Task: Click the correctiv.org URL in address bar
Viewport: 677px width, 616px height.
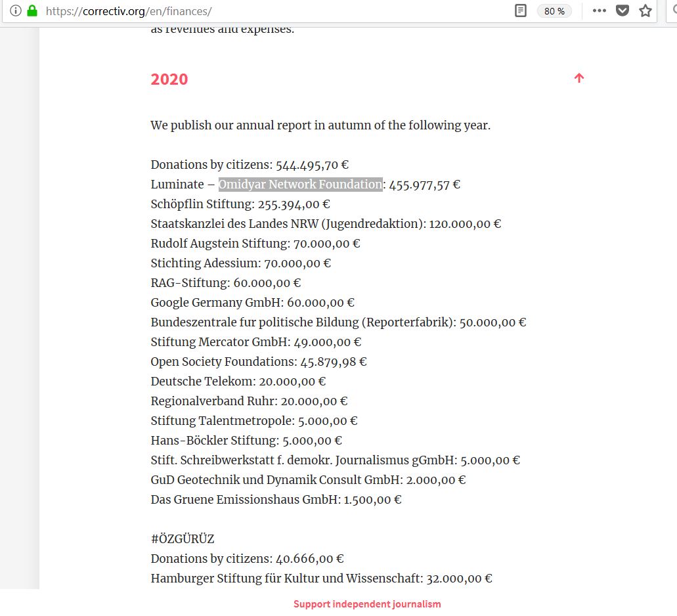Action: pos(129,11)
